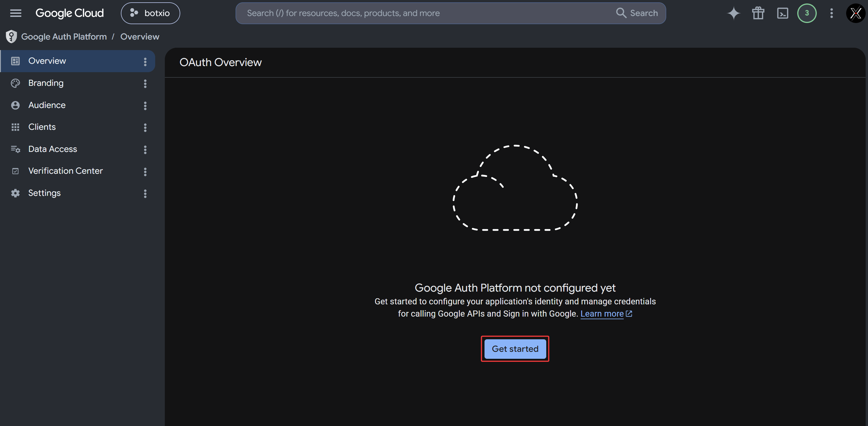868x426 pixels.
Task: Select Overview in the sidebar
Action: 78,61
